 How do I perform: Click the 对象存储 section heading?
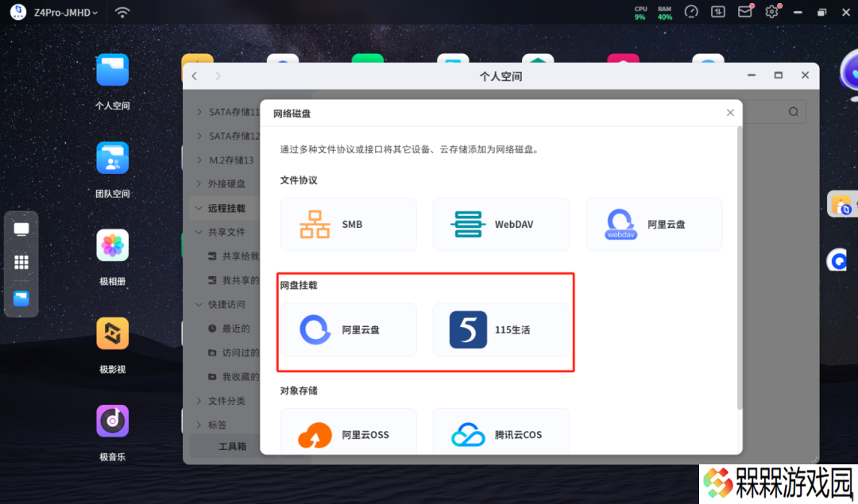click(299, 391)
